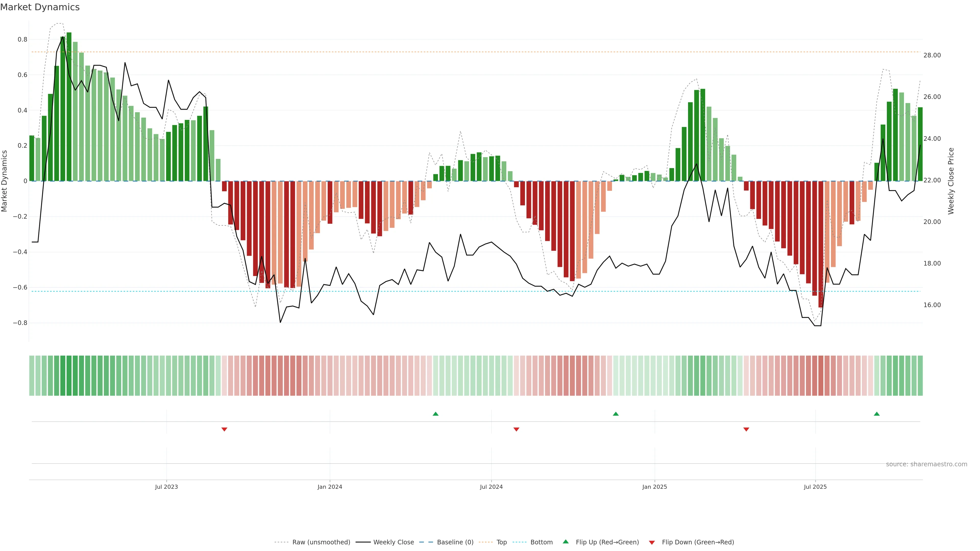This screenshot has width=980, height=551.
Task: Hide the Top threshold legend entry
Action: pyautogui.click(x=501, y=542)
